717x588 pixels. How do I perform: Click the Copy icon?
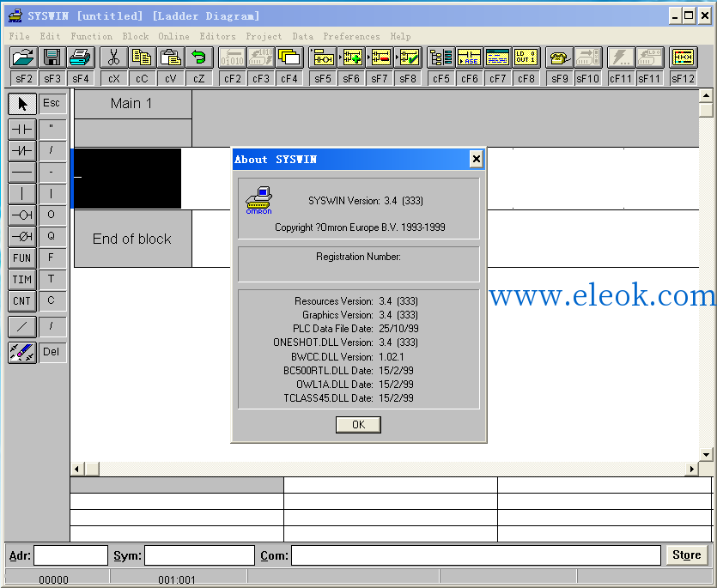point(142,58)
